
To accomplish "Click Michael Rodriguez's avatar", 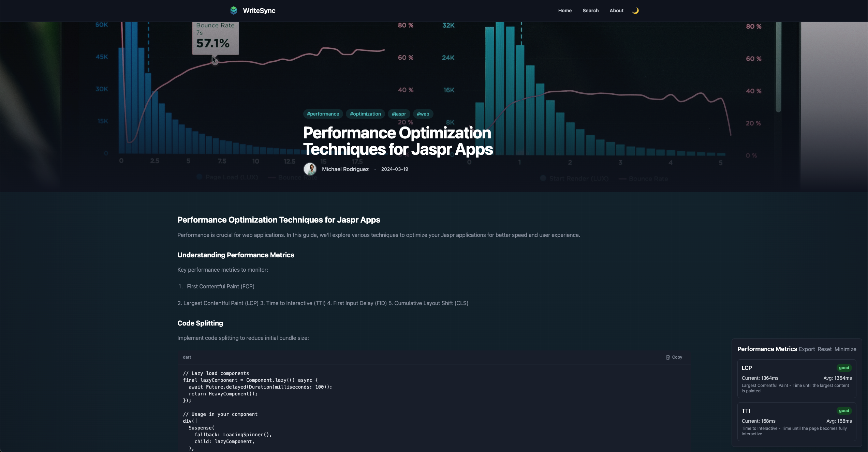I will [310, 169].
